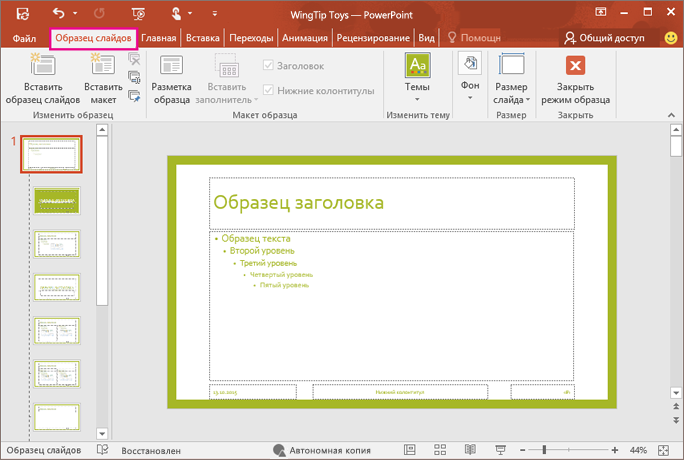Start presentation from beginning icon

pyautogui.click(x=139, y=14)
